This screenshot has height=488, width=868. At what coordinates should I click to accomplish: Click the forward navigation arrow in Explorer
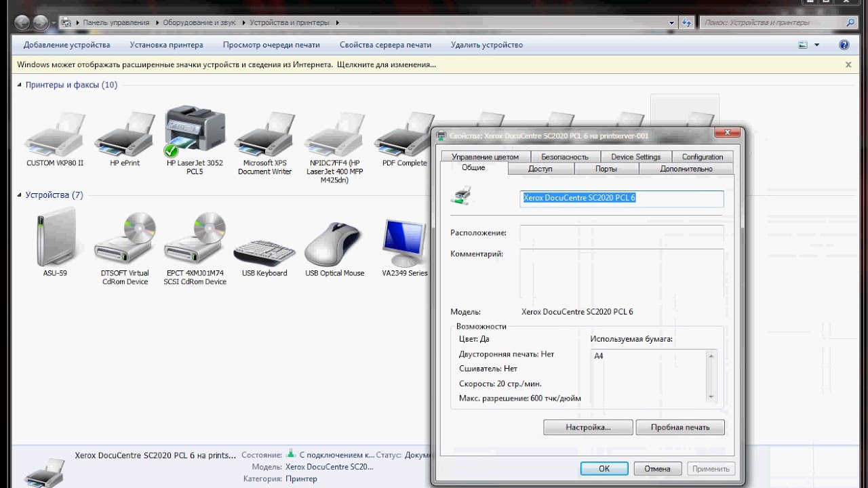(41, 22)
